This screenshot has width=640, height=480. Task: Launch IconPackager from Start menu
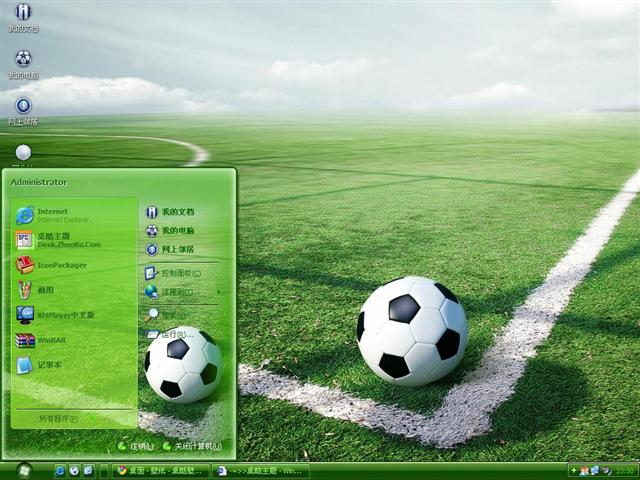click(x=73, y=265)
